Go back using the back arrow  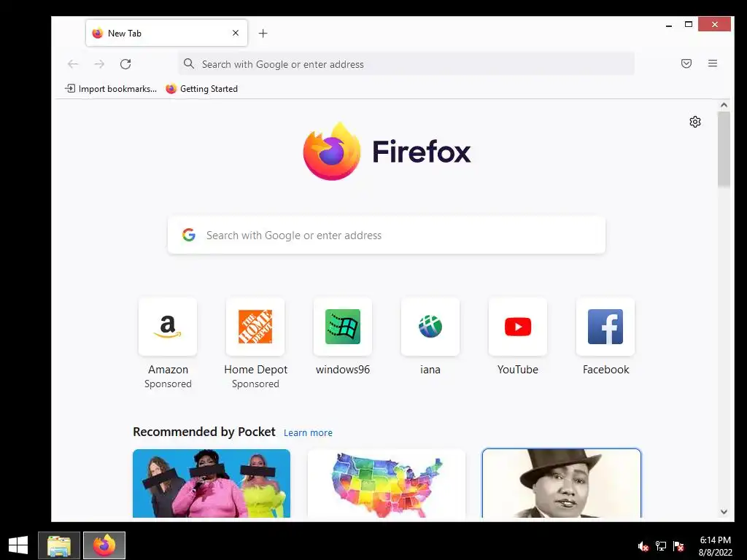(73, 64)
